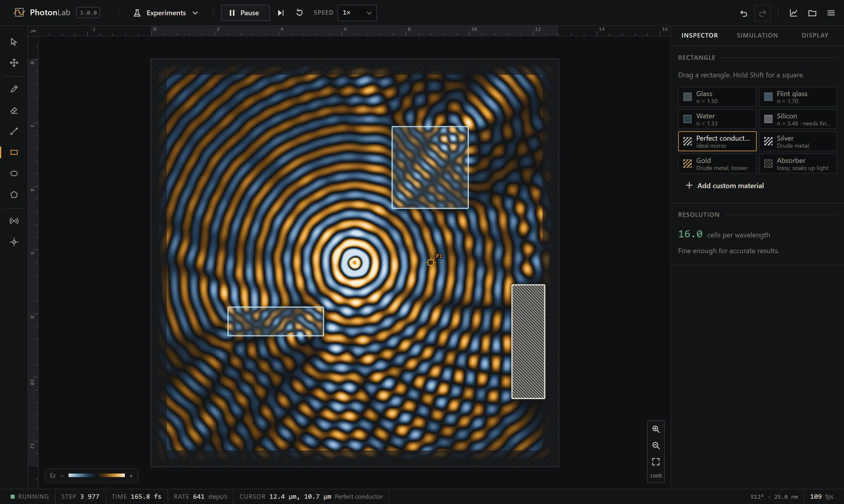Screen dimensions: 844x504
Task: Choose the pencil draw tool
Action: (14, 89)
